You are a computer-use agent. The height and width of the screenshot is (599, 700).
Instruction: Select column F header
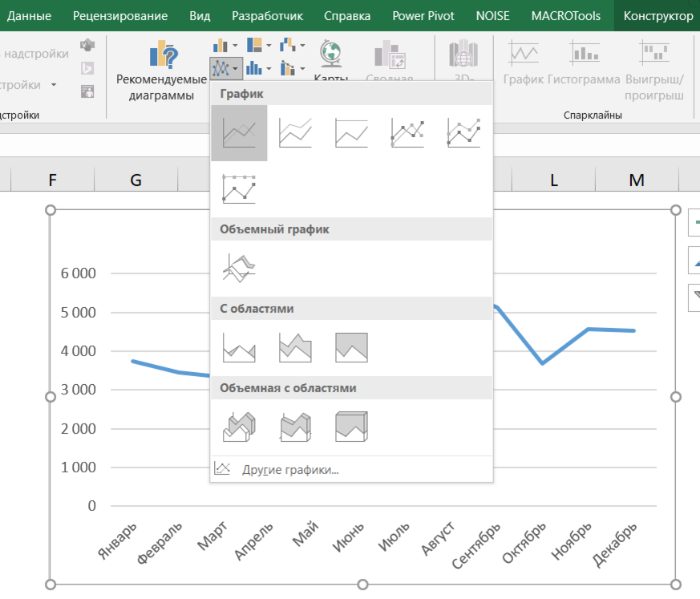coord(52,180)
